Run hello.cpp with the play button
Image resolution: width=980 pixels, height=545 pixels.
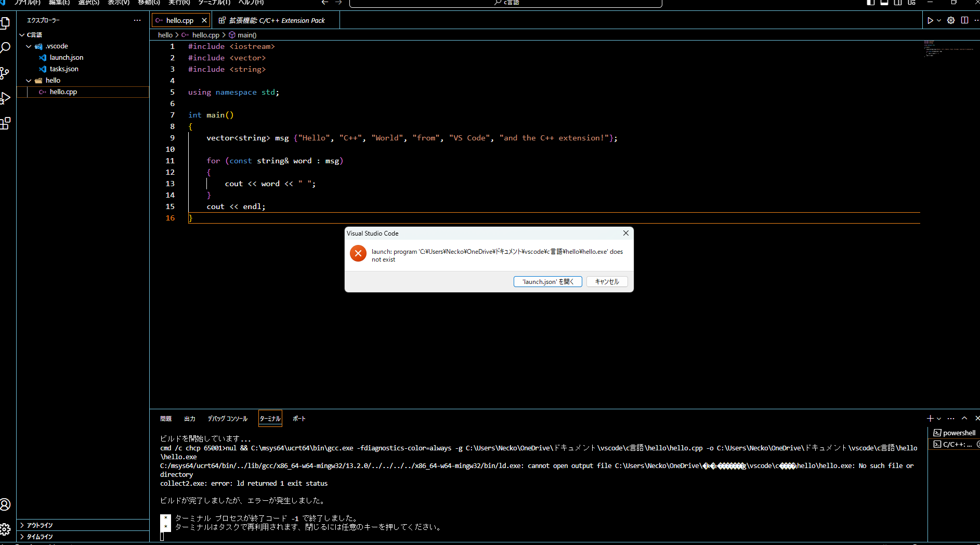[930, 20]
